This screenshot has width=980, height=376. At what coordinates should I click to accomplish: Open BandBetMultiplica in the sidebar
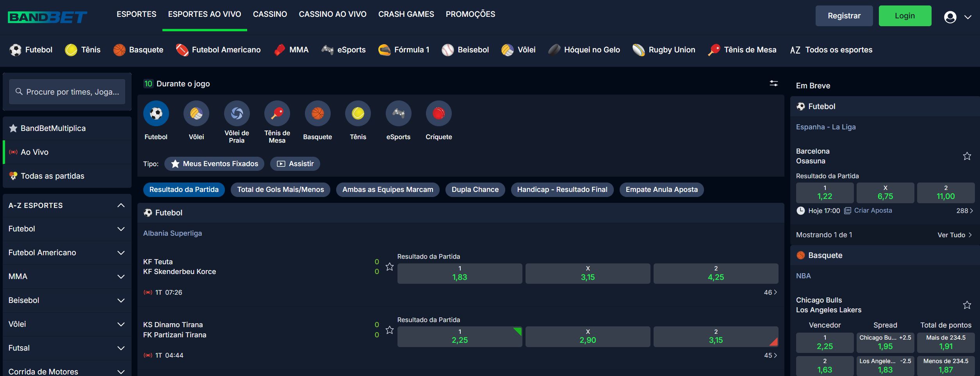[x=67, y=128]
